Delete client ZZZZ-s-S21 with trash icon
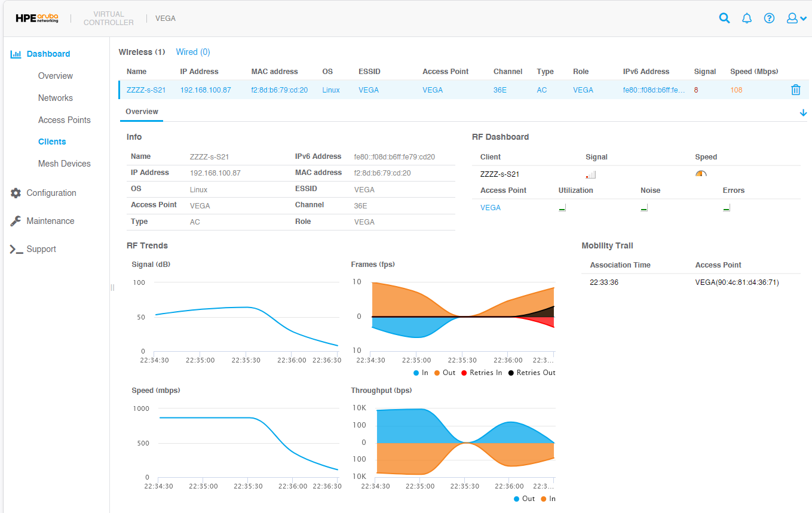This screenshot has width=812, height=513. [x=795, y=90]
